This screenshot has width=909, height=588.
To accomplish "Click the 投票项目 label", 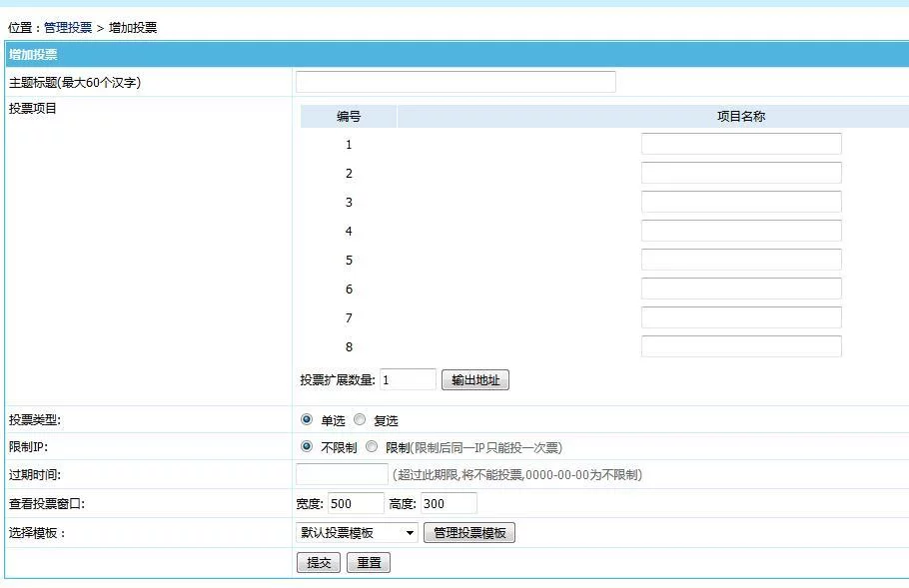I will pos(32,109).
